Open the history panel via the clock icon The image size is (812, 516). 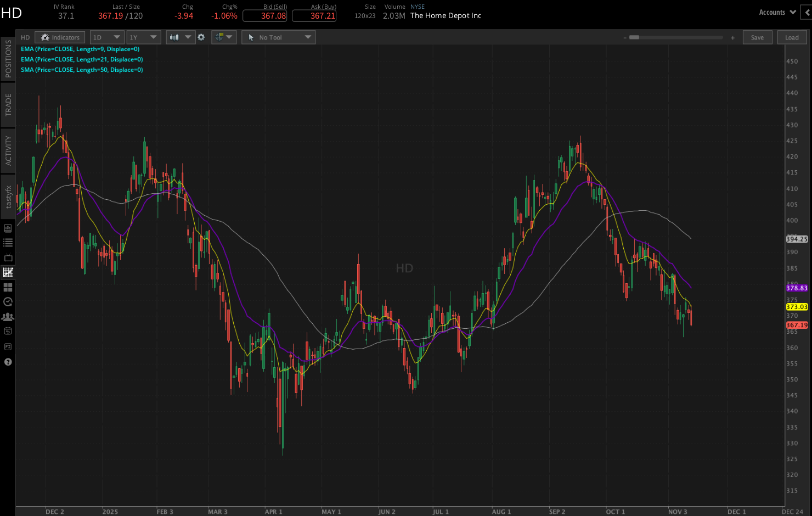(8, 301)
